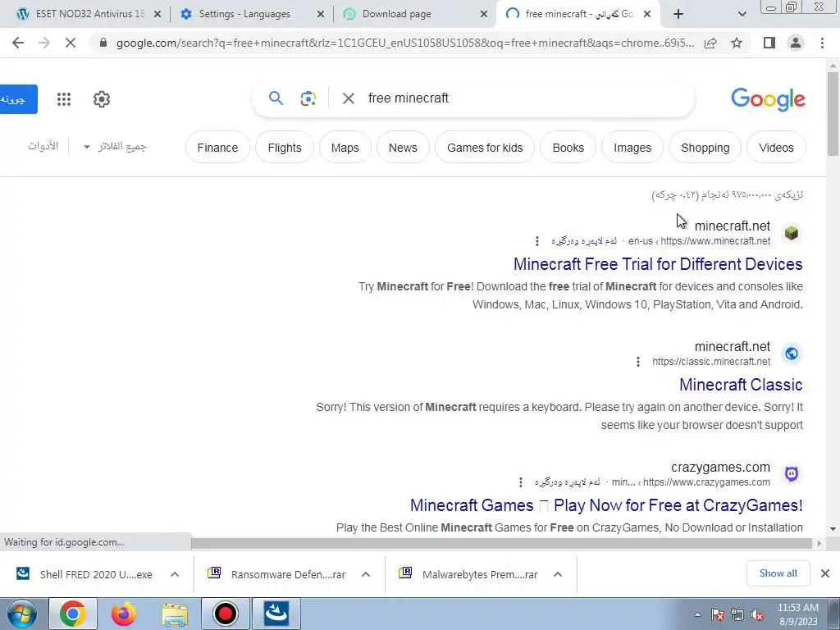
Task: Click the Minecraft block favicon
Action: (x=792, y=233)
